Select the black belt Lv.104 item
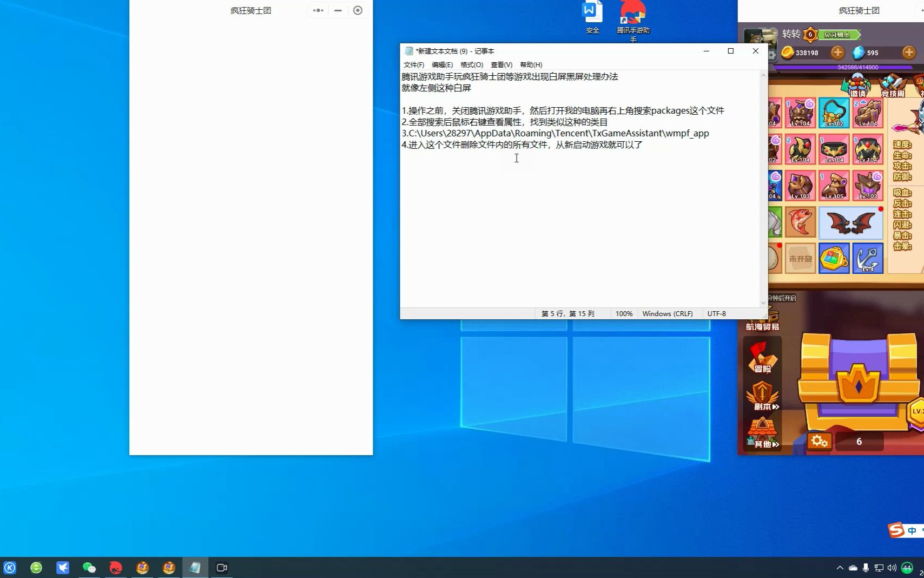924x578 pixels. pos(834,149)
